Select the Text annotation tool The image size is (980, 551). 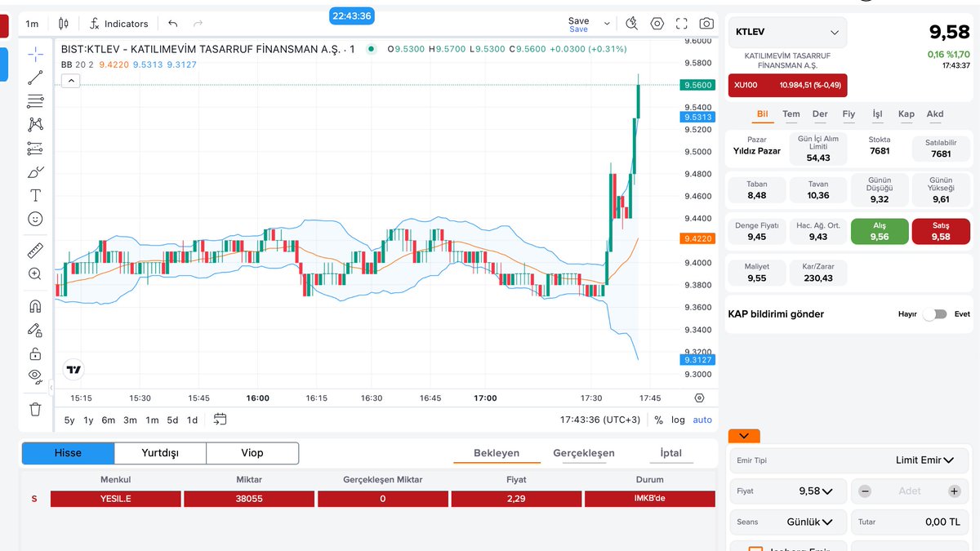pyautogui.click(x=35, y=195)
